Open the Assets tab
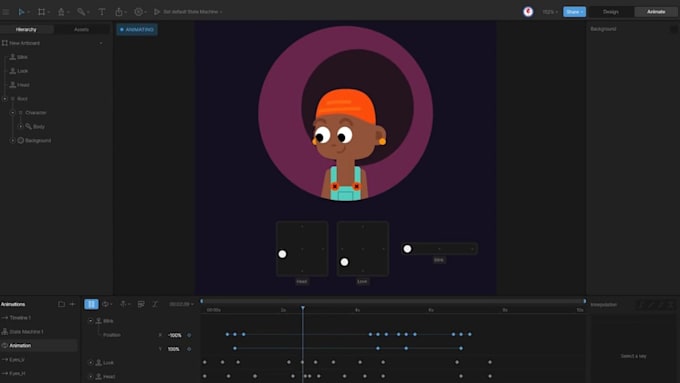 82,29
